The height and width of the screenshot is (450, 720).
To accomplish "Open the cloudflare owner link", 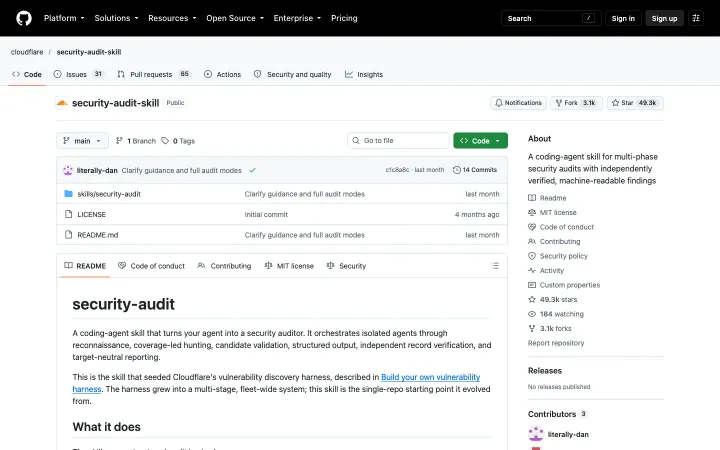I will pos(27,52).
